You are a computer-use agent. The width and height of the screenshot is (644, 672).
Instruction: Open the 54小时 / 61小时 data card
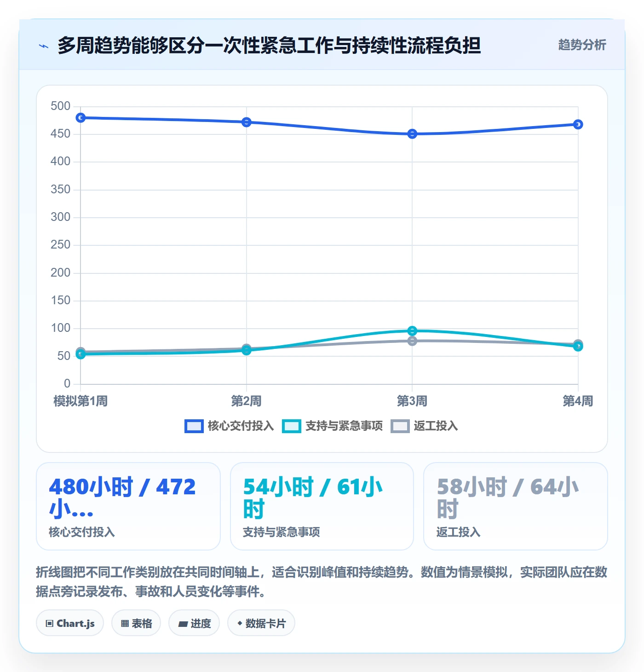pos(322,506)
